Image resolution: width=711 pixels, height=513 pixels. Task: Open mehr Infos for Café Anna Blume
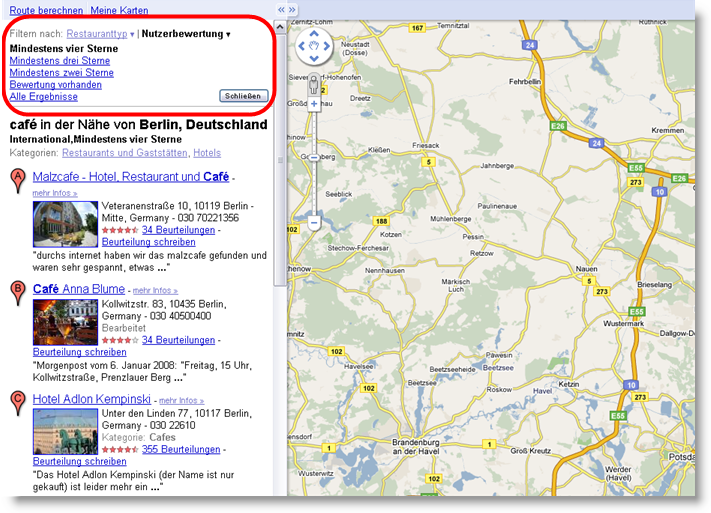(x=155, y=290)
